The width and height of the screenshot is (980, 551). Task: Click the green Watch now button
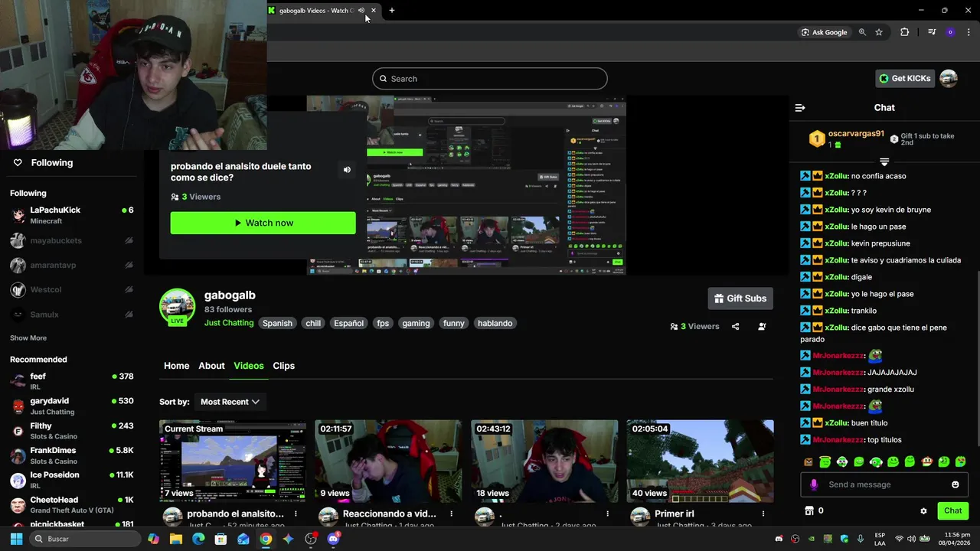pyautogui.click(x=263, y=223)
